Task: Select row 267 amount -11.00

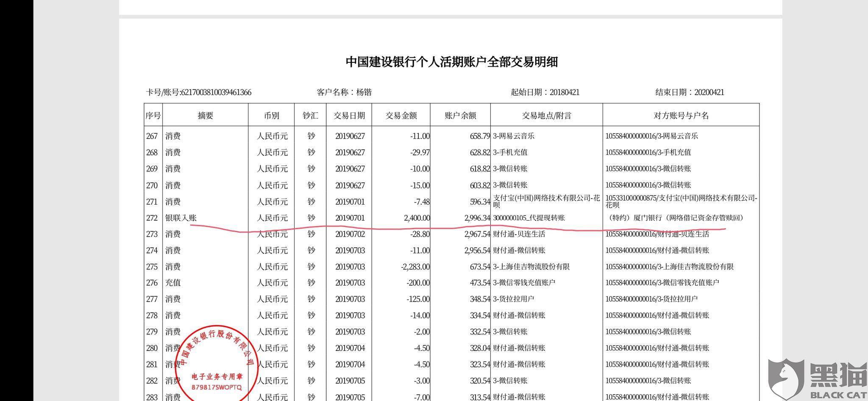Action: click(x=420, y=136)
